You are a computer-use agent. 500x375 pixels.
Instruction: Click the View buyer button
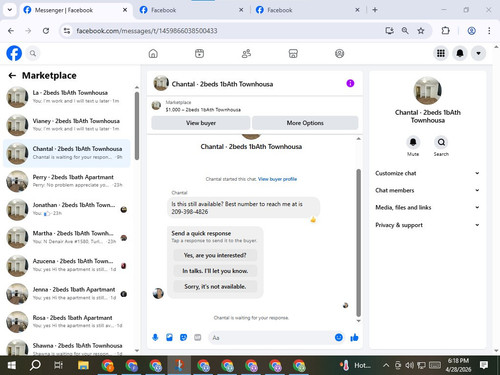201,123
